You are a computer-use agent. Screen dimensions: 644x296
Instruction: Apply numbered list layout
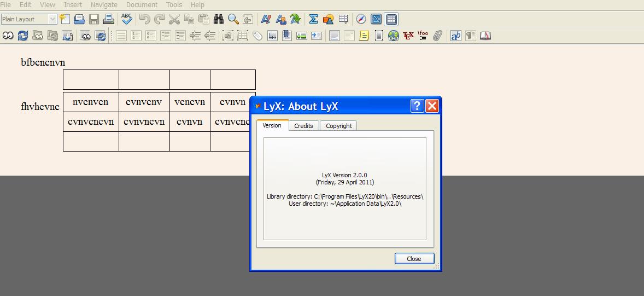(x=136, y=36)
